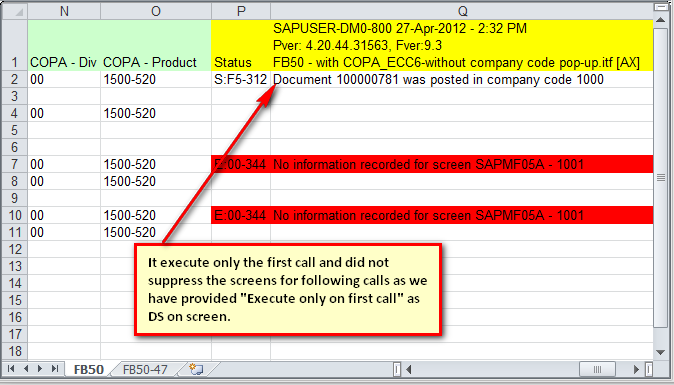The image size is (674, 385).
Task: Select column Q header
Action: tap(462, 11)
